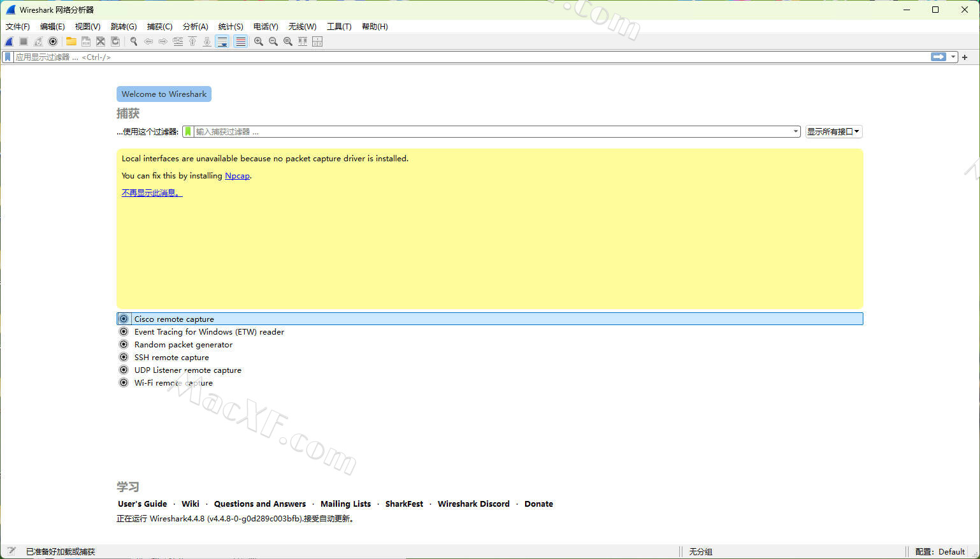This screenshot has height=559, width=980.
Task: Open the Wiki link
Action: point(190,504)
